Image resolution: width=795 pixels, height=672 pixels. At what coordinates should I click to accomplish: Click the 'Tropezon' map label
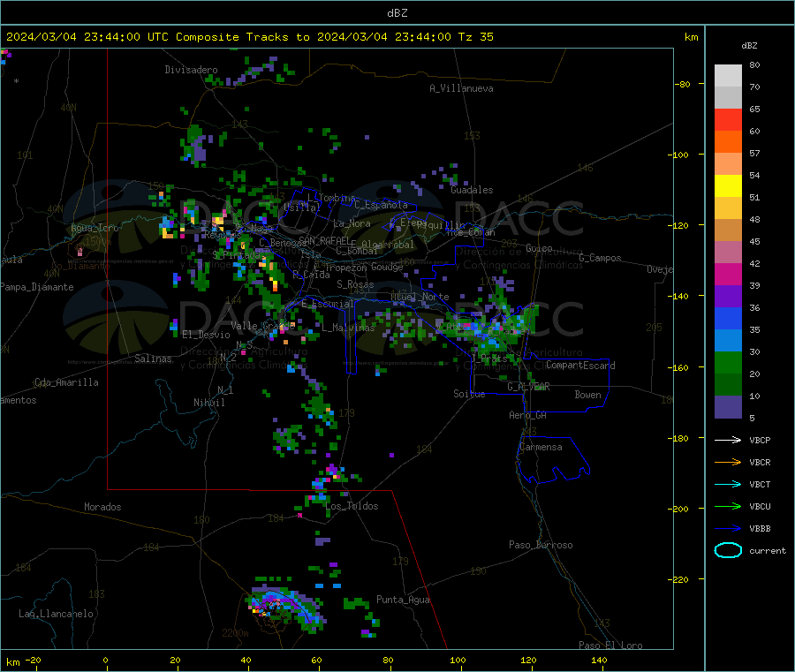tap(345, 268)
